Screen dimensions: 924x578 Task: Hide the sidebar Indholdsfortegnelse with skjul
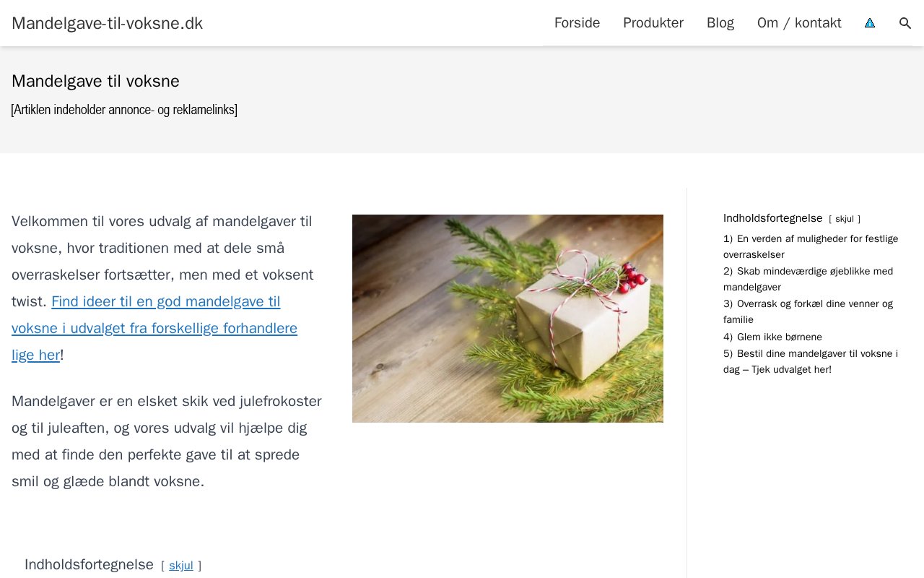845,219
